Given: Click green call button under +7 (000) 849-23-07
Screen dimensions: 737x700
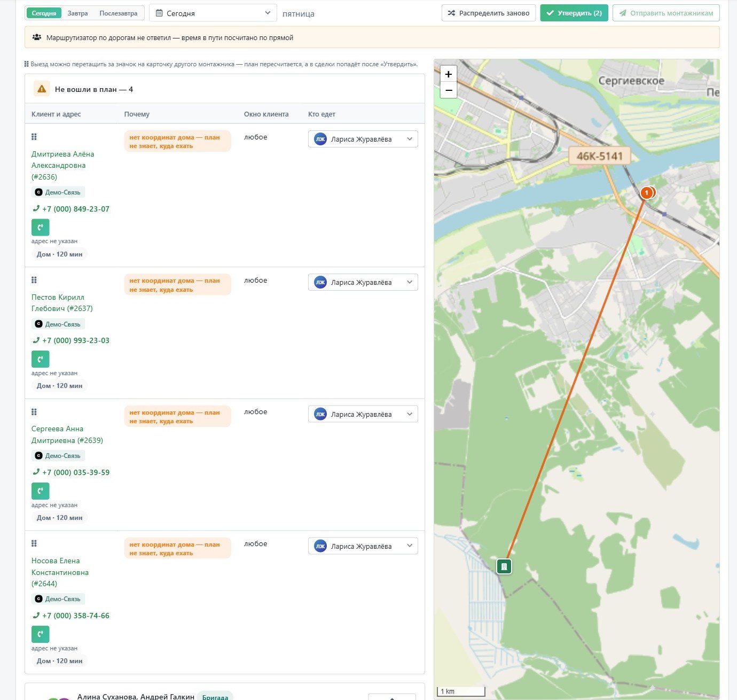Looking at the screenshot, I should pyautogui.click(x=41, y=227).
